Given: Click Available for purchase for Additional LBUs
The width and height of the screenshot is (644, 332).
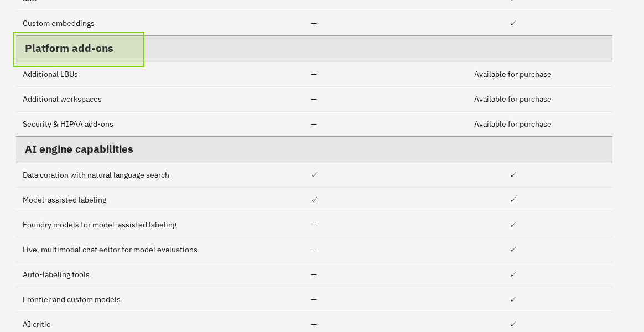Looking at the screenshot, I should click(x=512, y=74).
